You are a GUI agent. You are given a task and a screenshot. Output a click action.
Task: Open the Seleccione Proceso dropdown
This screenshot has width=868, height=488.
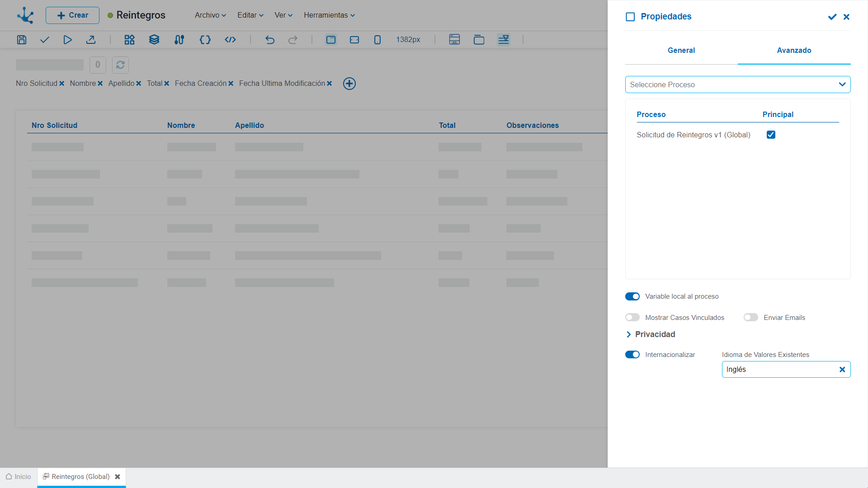click(738, 84)
